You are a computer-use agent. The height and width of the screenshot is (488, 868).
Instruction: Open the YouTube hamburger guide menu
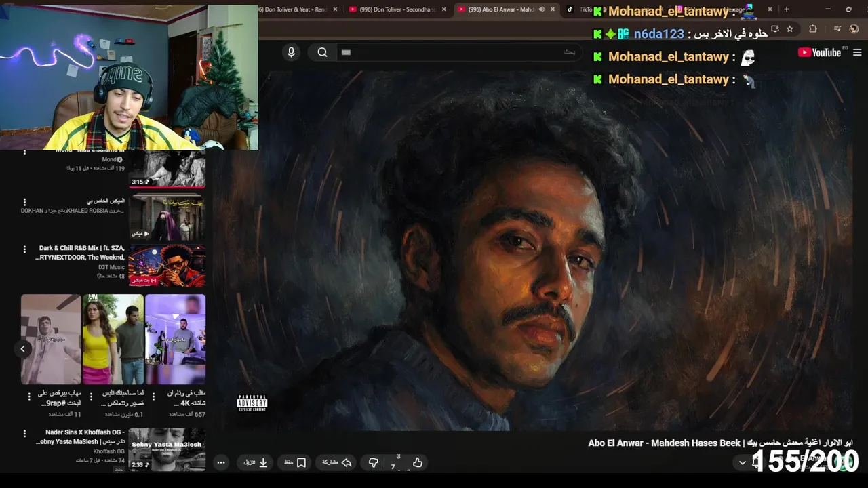point(857,52)
